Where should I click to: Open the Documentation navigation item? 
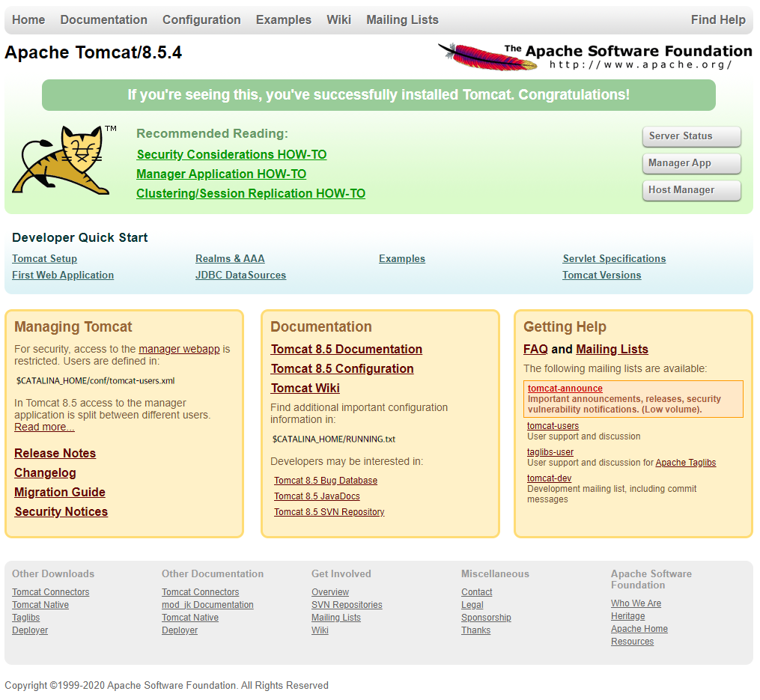(104, 20)
